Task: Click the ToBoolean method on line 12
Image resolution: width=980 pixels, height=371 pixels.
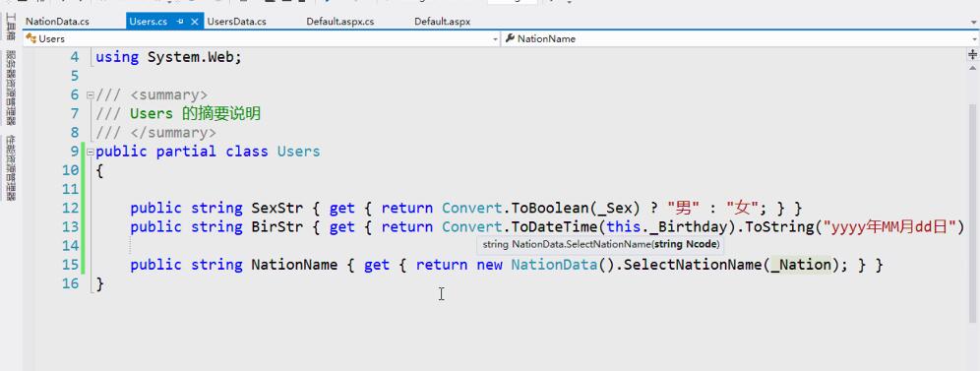Action: [x=550, y=208]
